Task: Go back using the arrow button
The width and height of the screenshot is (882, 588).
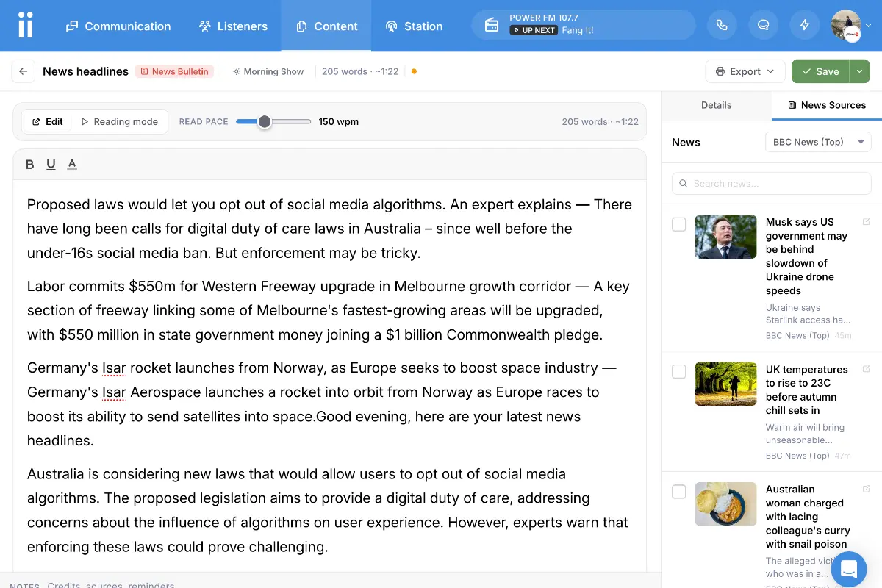Action: point(23,71)
